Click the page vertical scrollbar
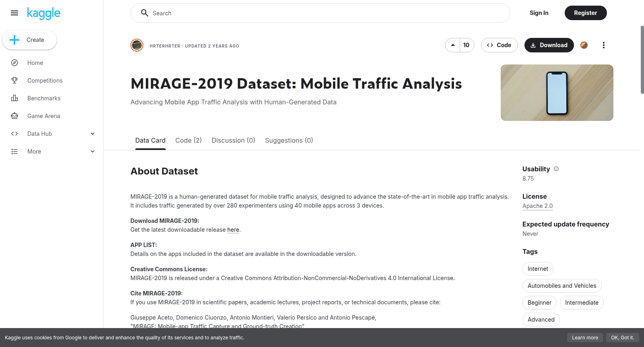The height and width of the screenshot is (347, 644). pyautogui.click(x=642, y=60)
